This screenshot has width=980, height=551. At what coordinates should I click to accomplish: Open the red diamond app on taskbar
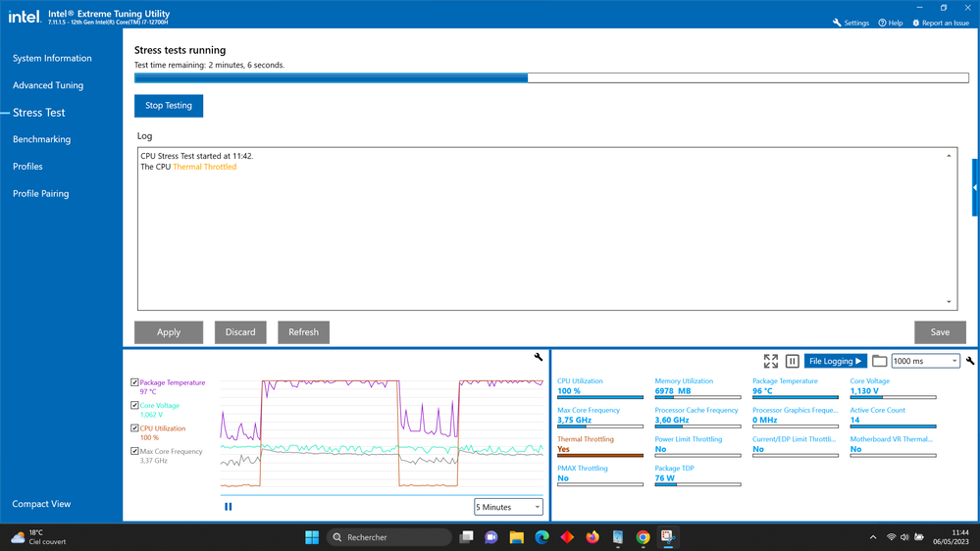coord(567,537)
